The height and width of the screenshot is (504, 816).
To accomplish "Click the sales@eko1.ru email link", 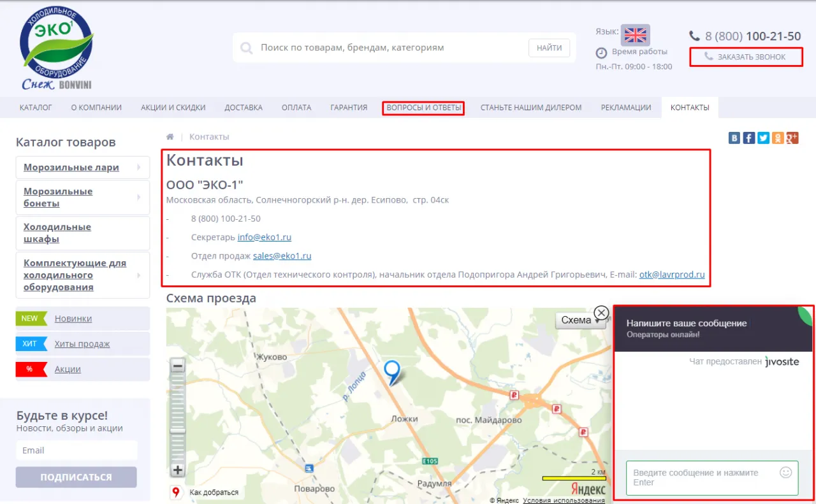I will tap(282, 256).
